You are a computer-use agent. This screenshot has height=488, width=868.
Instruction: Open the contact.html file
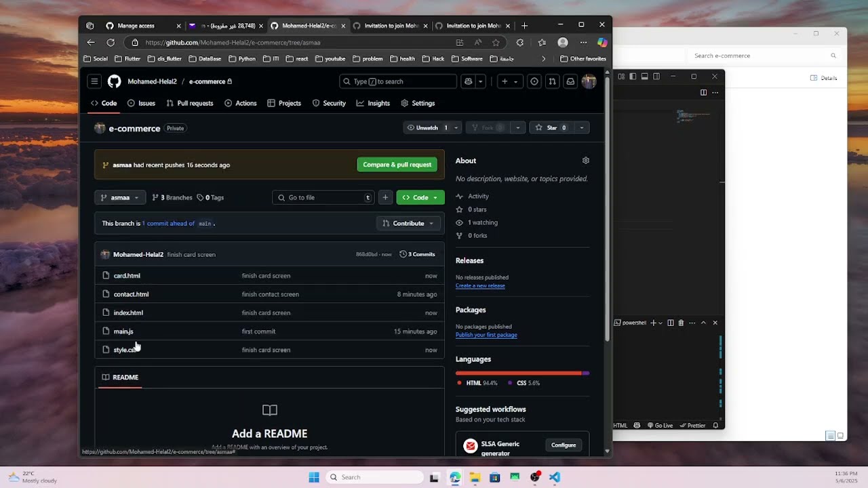[x=131, y=294]
